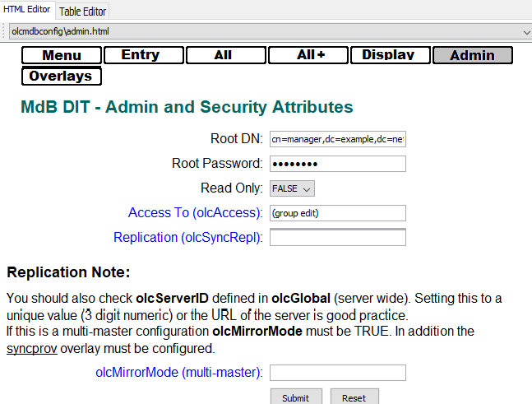Click the Admin navigation button

[x=472, y=56]
